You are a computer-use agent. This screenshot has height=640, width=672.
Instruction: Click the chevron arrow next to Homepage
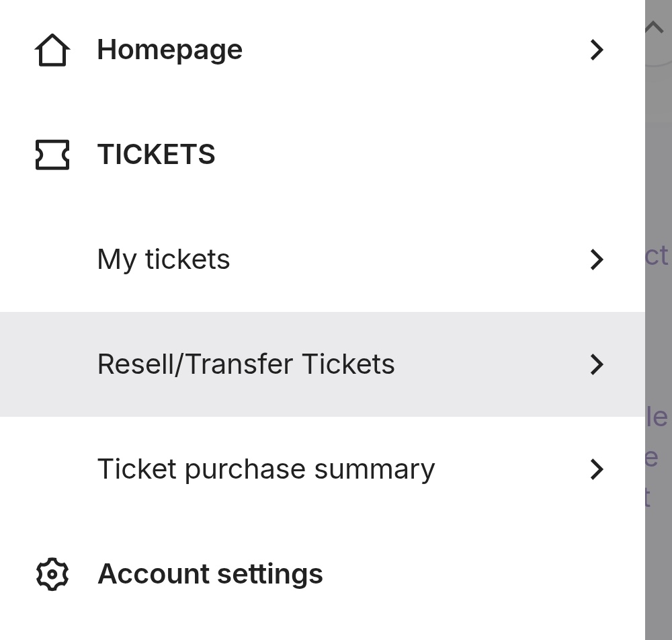596,50
